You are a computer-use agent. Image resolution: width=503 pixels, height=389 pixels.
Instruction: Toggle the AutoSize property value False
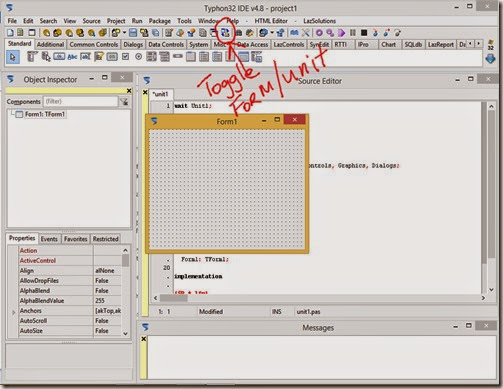(x=107, y=331)
